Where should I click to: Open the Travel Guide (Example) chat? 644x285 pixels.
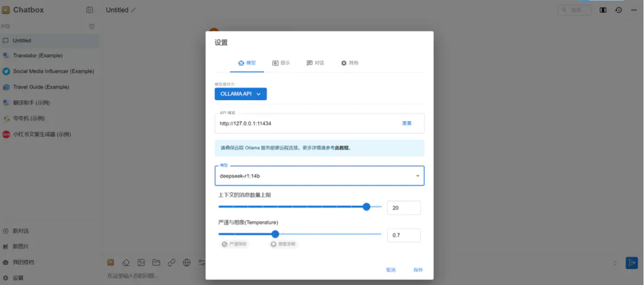49,87
